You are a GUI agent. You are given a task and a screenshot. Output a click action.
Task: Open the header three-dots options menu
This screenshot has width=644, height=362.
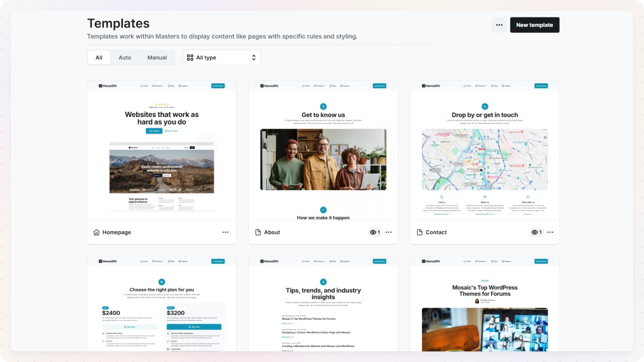[x=499, y=25]
